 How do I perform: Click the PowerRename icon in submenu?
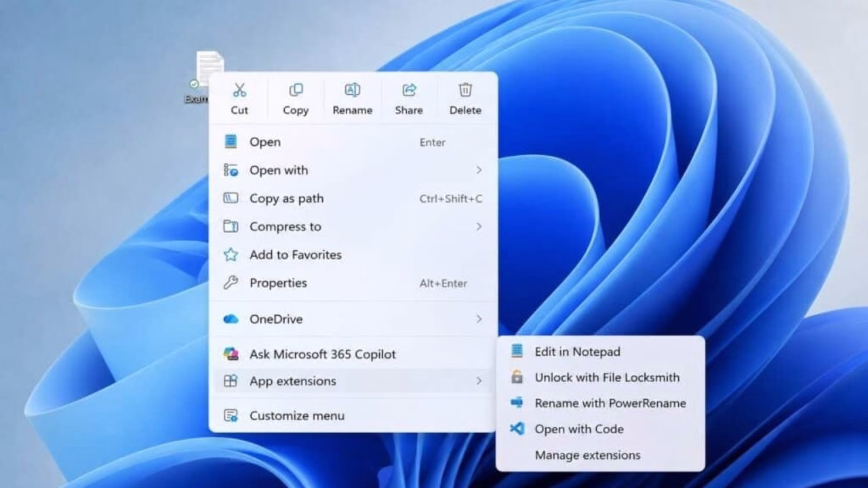point(517,403)
